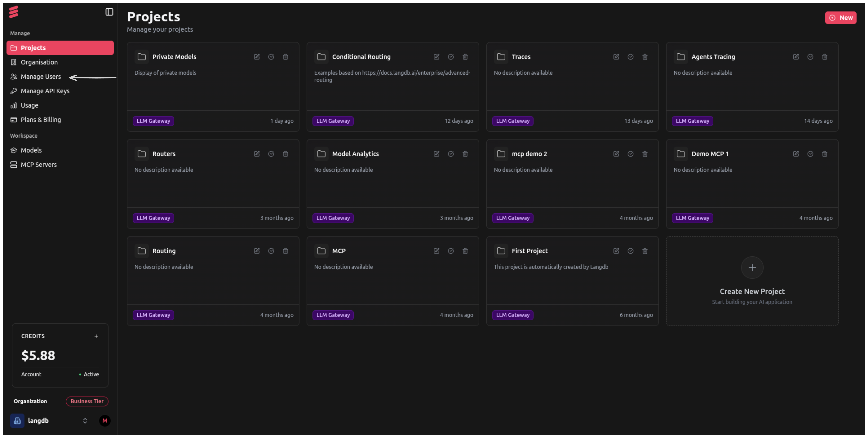
Task: Open Manage API Keys page
Action: [45, 91]
